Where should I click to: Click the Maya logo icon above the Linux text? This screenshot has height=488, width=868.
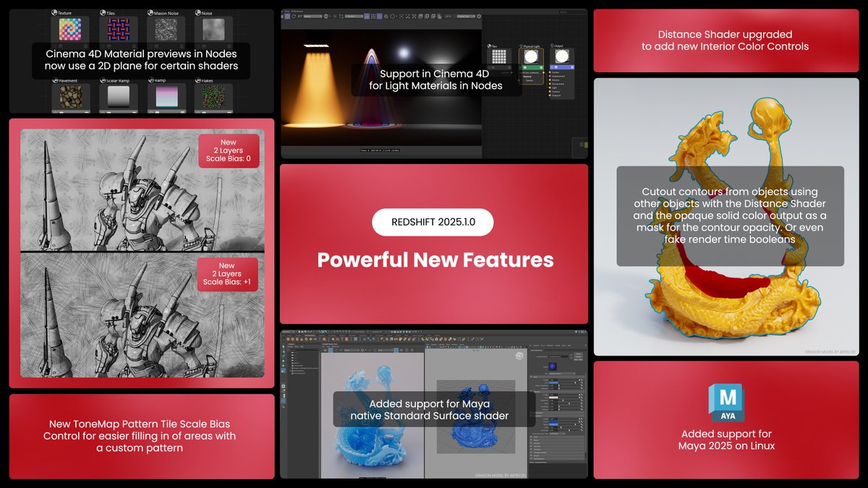coord(726,403)
